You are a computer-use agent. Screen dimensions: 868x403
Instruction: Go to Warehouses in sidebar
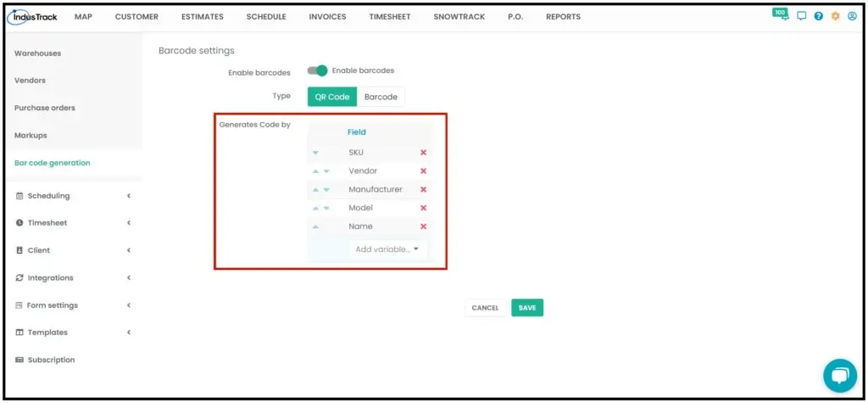37,53
